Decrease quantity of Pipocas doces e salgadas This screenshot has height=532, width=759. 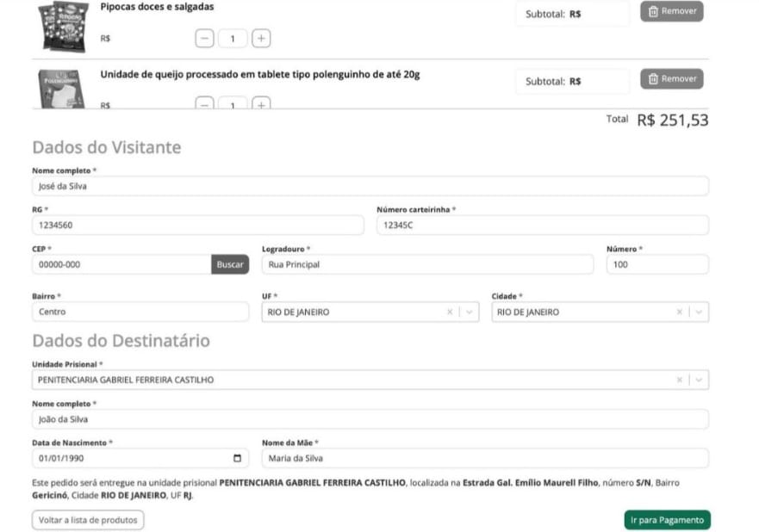point(204,38)
